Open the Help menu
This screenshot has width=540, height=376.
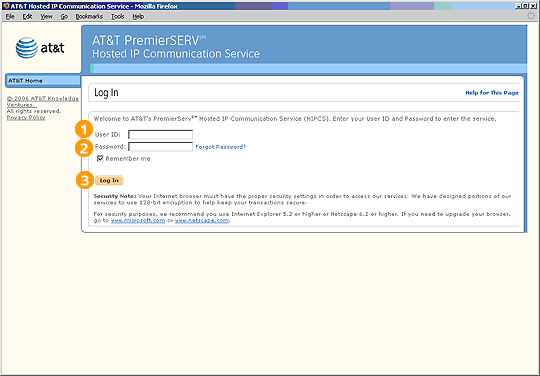138,17
